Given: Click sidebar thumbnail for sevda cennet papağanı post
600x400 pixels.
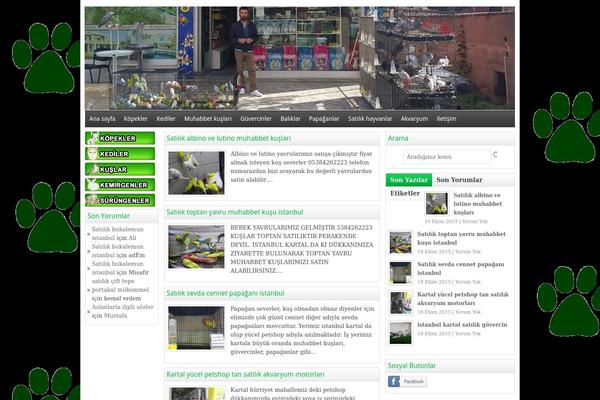Looking at the screenshot, I should (400, 273).
